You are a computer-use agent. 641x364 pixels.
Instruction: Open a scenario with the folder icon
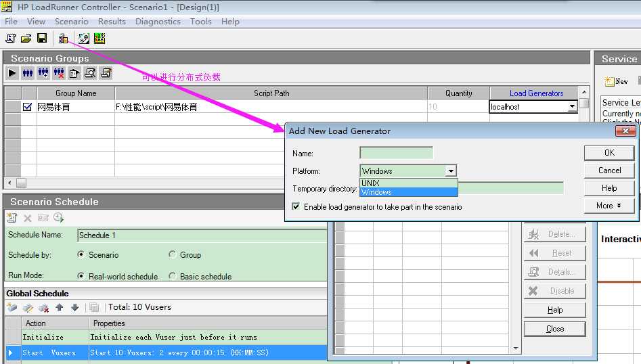coord(26,39)
